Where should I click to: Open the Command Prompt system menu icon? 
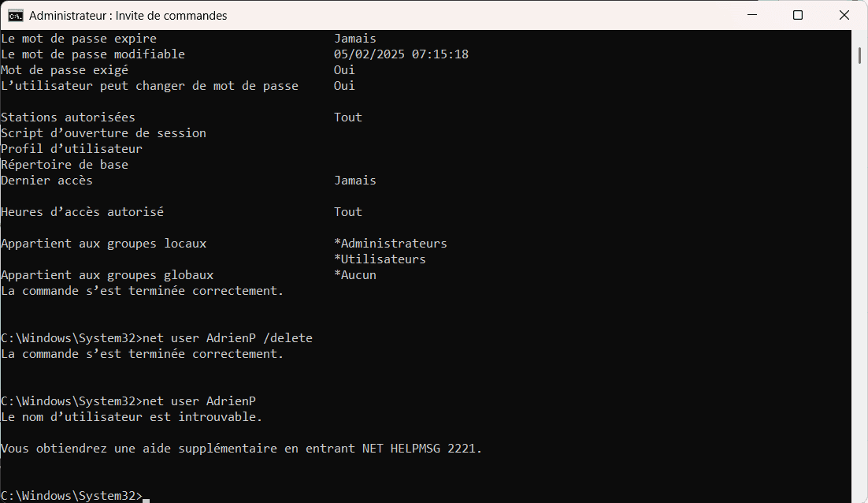click(16, 16)
